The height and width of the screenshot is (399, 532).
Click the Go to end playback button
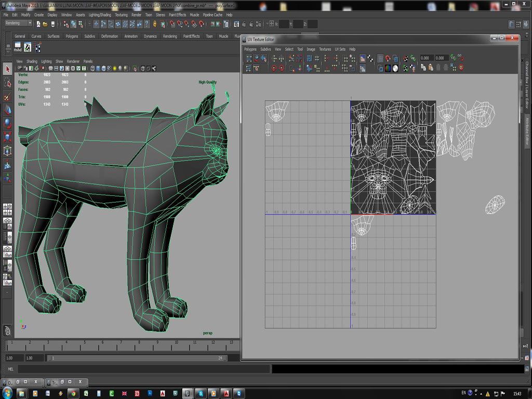pos(525,346)
